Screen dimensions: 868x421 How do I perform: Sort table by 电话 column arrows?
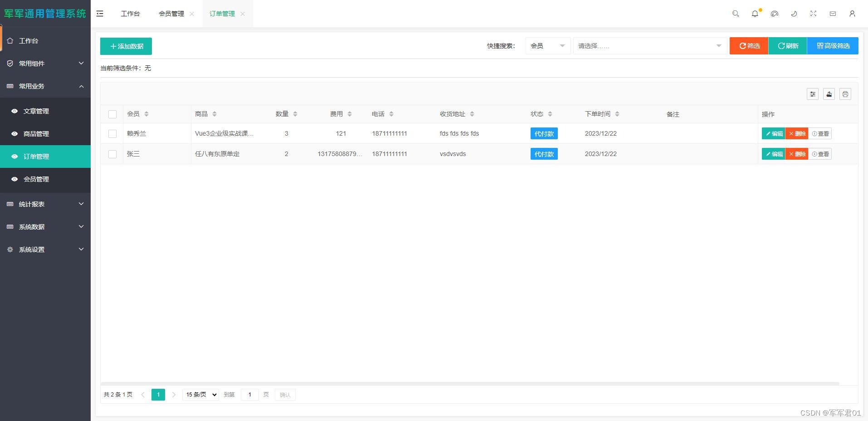coord(391,114)
